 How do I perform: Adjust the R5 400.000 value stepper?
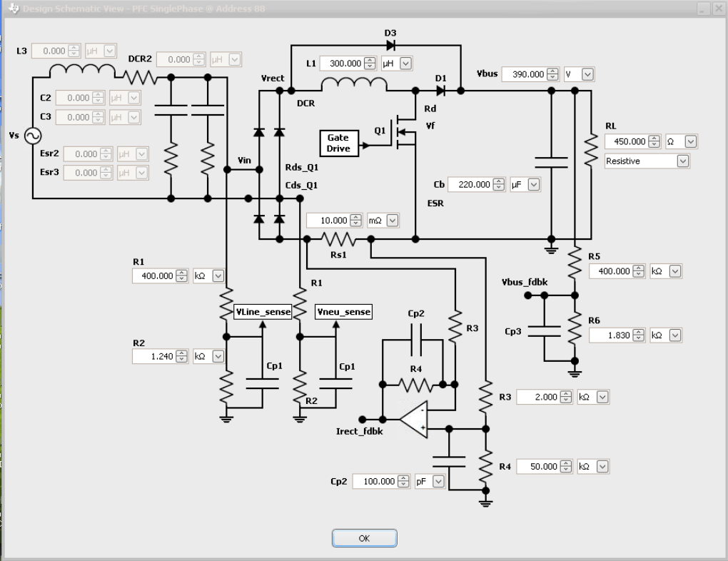638,271
